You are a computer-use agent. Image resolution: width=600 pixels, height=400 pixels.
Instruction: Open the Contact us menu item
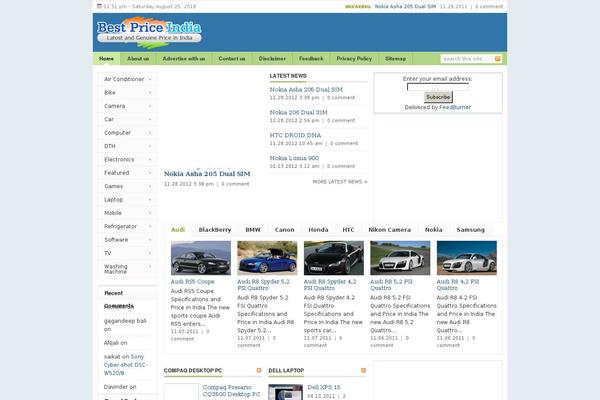[232, 59]
